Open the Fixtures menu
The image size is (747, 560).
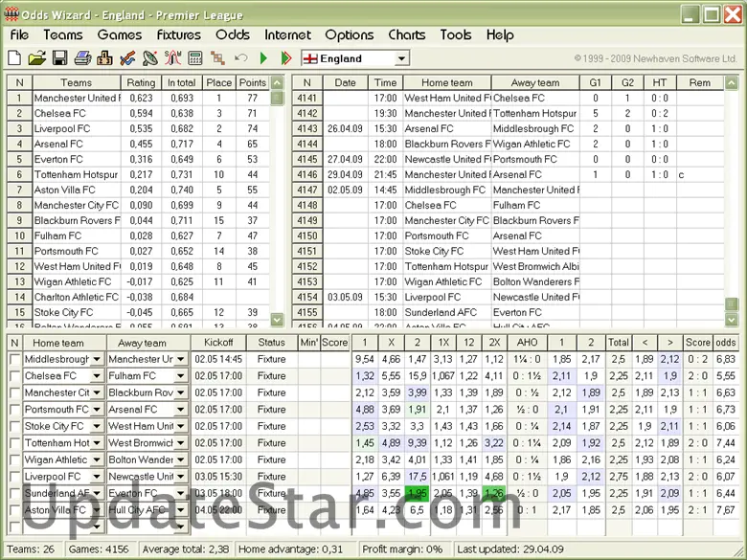pyautogui.click(x=179, y=34)
